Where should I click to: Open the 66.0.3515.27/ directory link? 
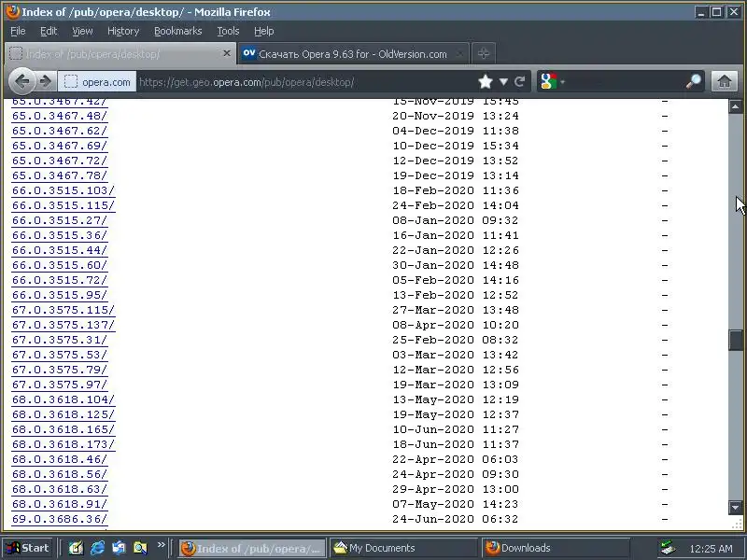[60, 220]
